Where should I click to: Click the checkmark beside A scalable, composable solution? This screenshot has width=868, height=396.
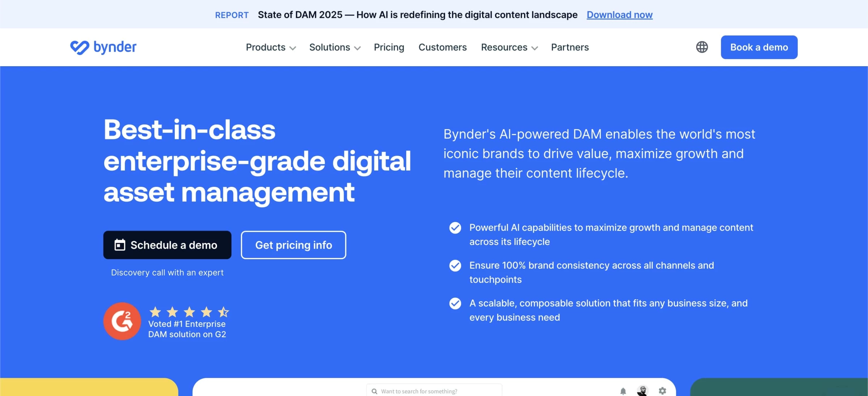click(x=455, y=303)
